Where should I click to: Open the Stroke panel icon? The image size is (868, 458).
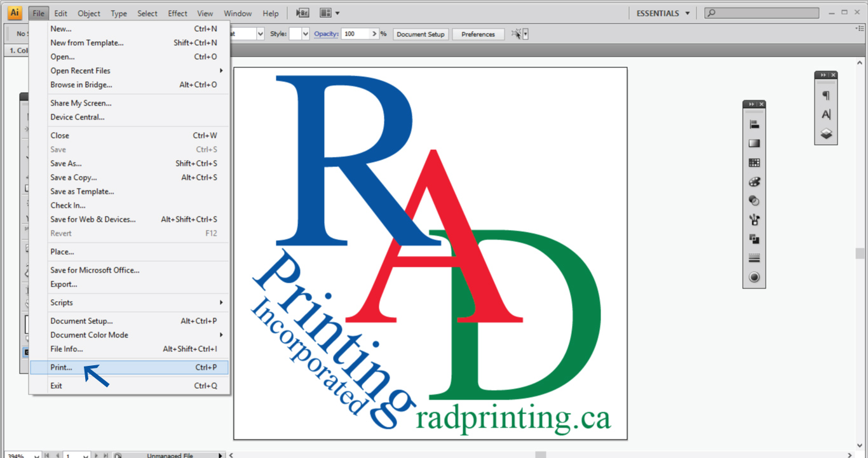pyautogui.click(x=754, y=257)
